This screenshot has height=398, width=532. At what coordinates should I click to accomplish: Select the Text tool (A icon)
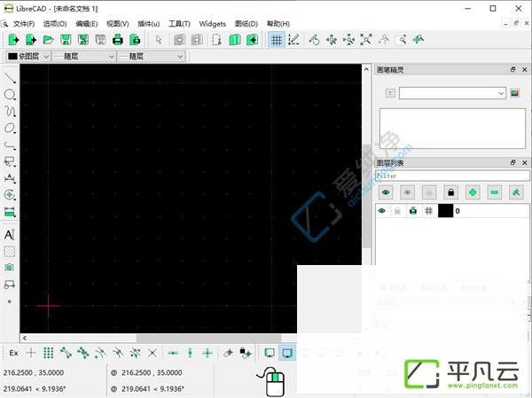10,235
